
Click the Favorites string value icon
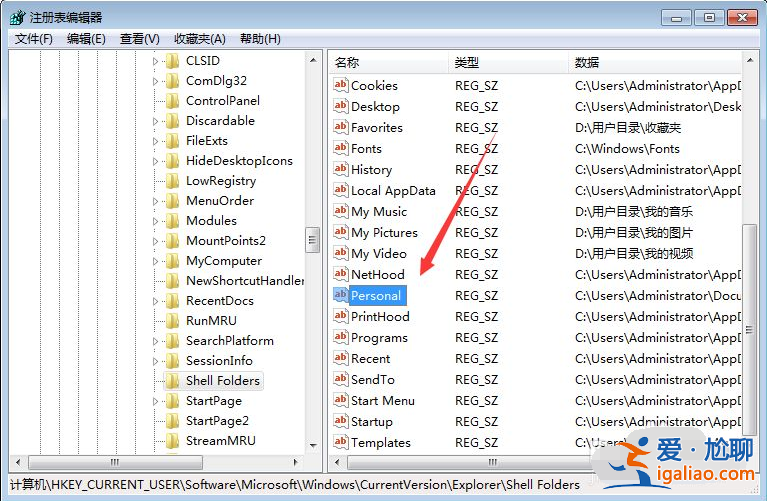pos(340,127)
